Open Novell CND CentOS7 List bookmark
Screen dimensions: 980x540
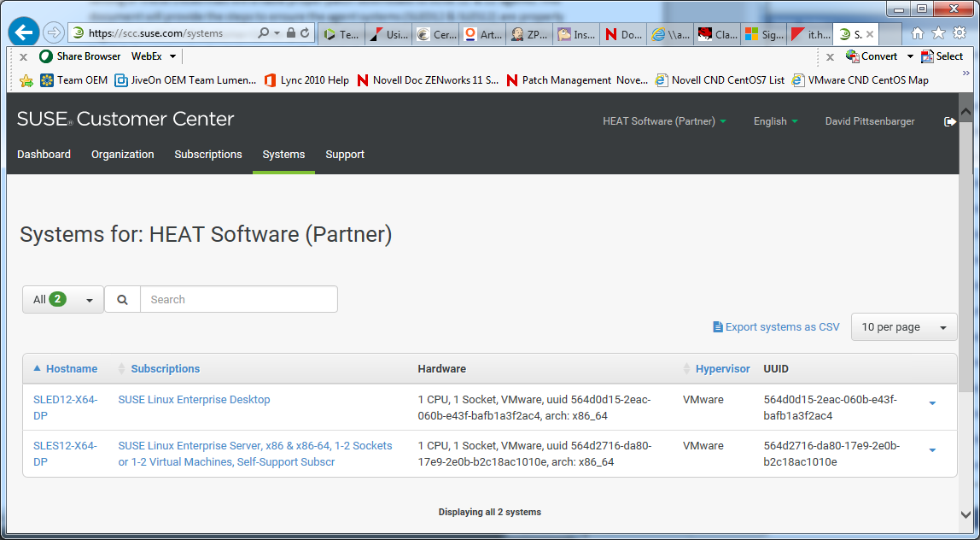(x=720, y=80)
